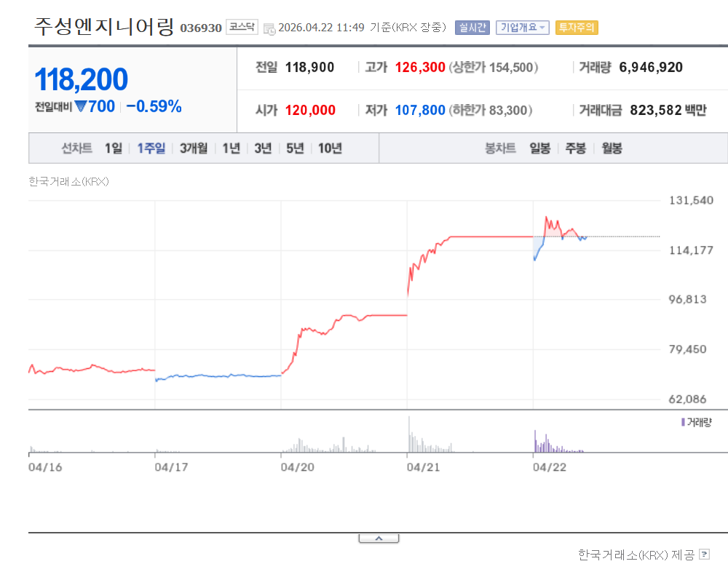Switch to the 3년 chart period
The height and width of the screenshot is (564, 728).
tap(263, 148)
